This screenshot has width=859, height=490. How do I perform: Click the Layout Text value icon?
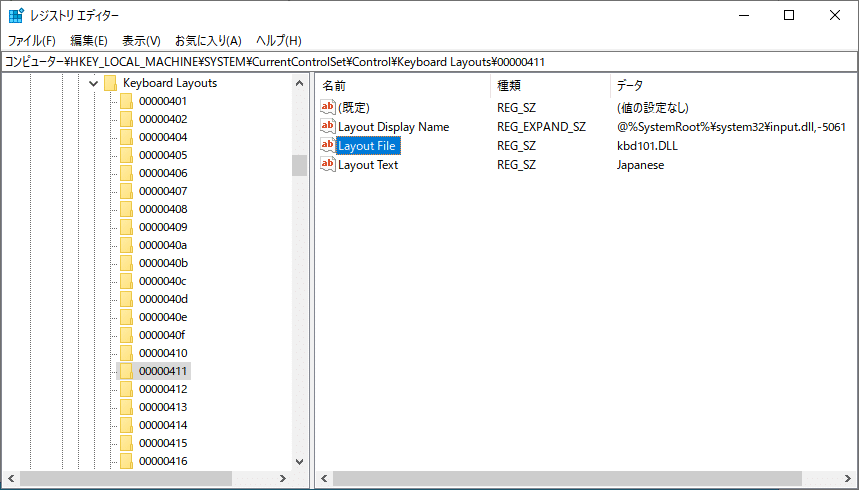click(328, 164)
